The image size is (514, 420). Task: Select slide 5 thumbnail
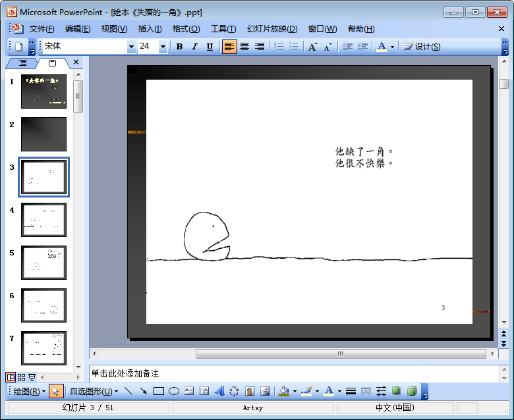[43, 263]
